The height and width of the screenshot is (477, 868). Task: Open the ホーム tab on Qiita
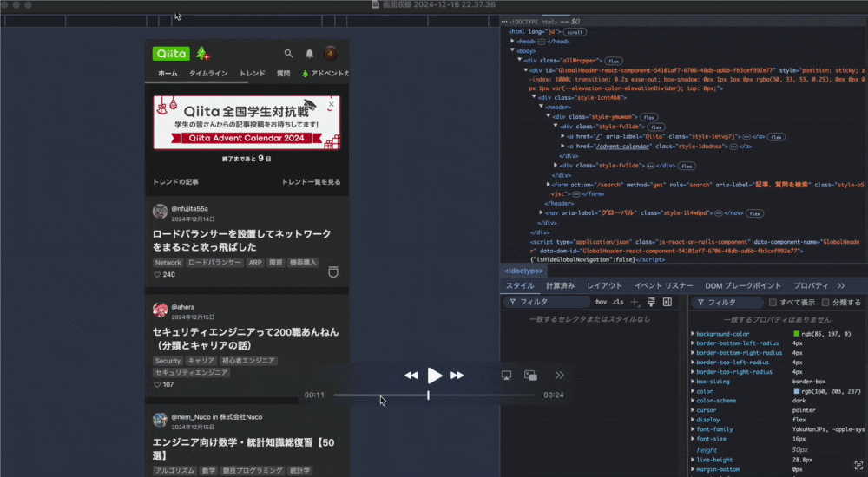(x=168, y=74)
